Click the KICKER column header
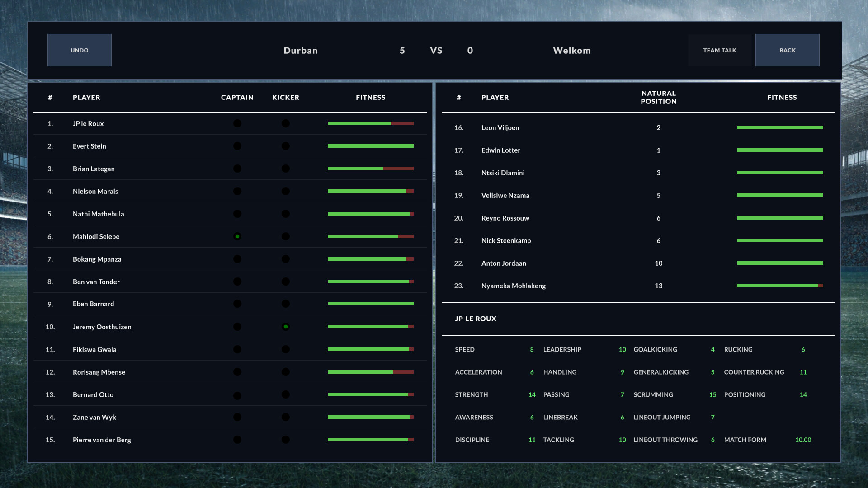 pyautogui.click(x=286, y=97)
